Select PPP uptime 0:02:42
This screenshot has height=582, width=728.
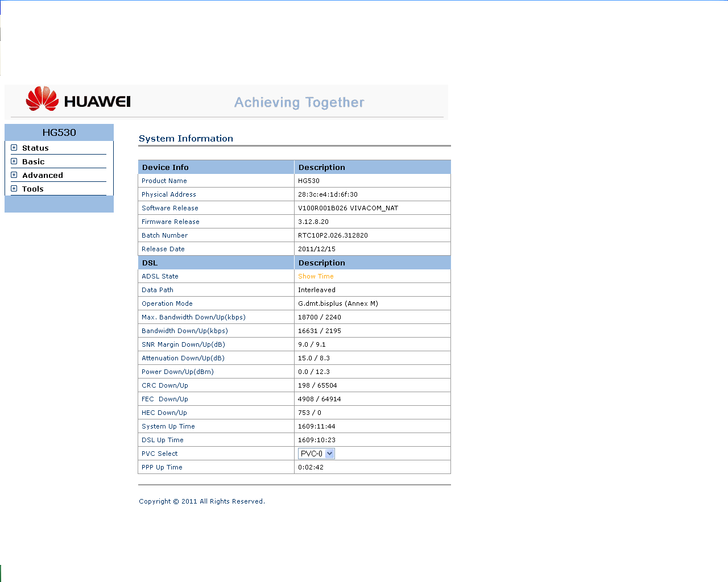[x=311, y=467]
